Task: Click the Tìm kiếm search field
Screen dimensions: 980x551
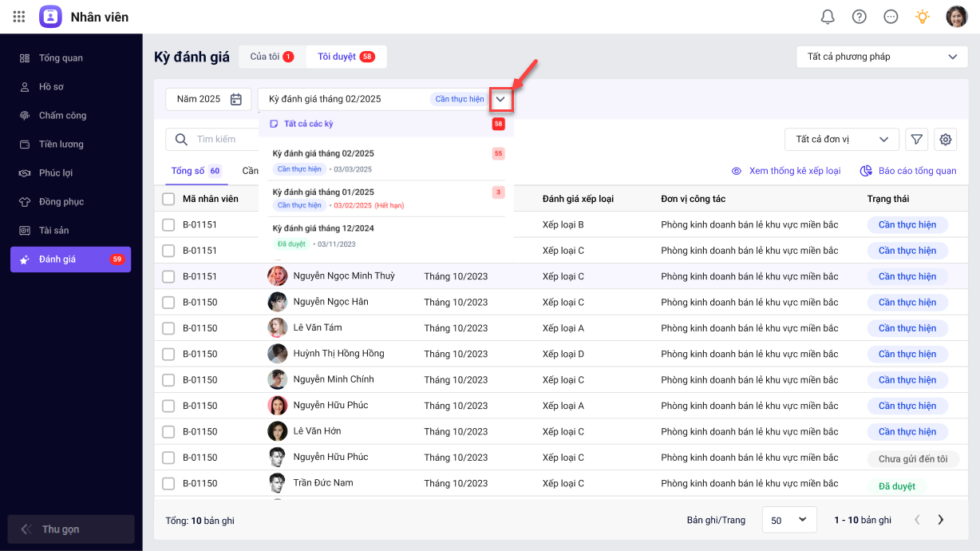Action: click(212, 140)
